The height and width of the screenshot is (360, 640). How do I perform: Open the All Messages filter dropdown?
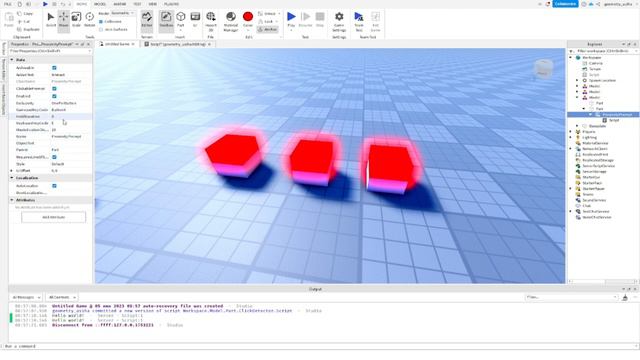point(26,298)
